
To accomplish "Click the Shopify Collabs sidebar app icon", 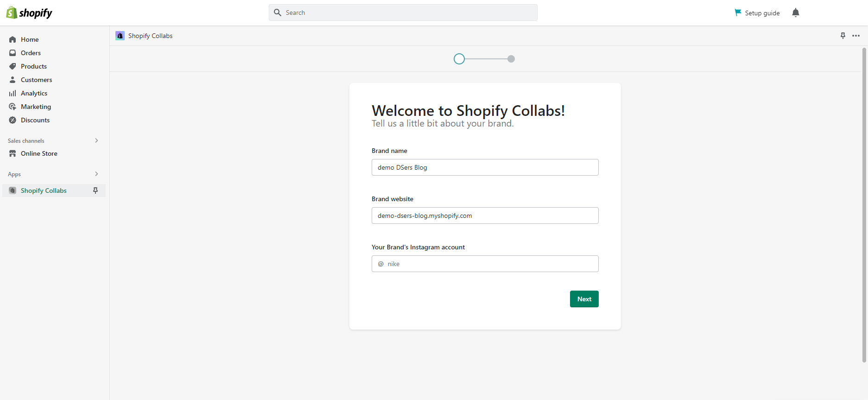I will click(x=13, y=190).
